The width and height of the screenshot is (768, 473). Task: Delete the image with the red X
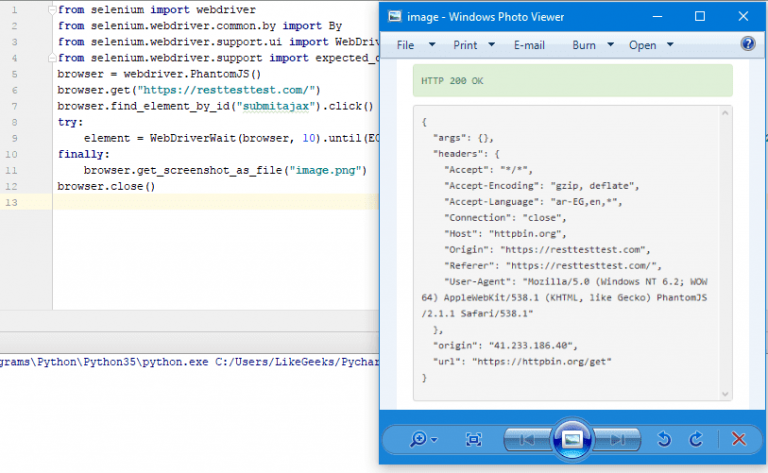point(739,439)
